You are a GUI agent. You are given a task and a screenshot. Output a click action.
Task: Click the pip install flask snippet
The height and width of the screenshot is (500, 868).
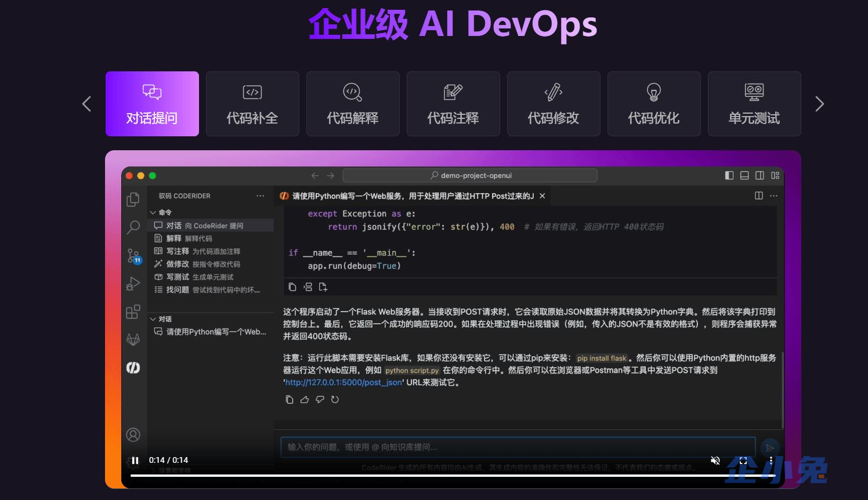[x=602, y=358]
